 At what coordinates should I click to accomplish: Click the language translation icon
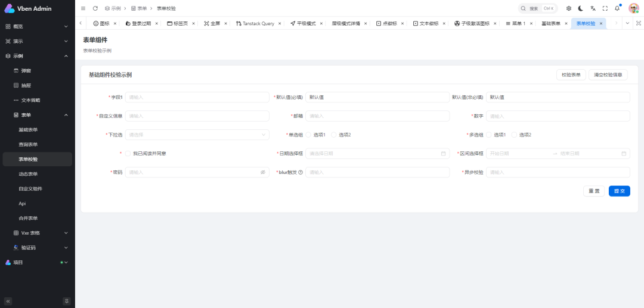point(593,8)
